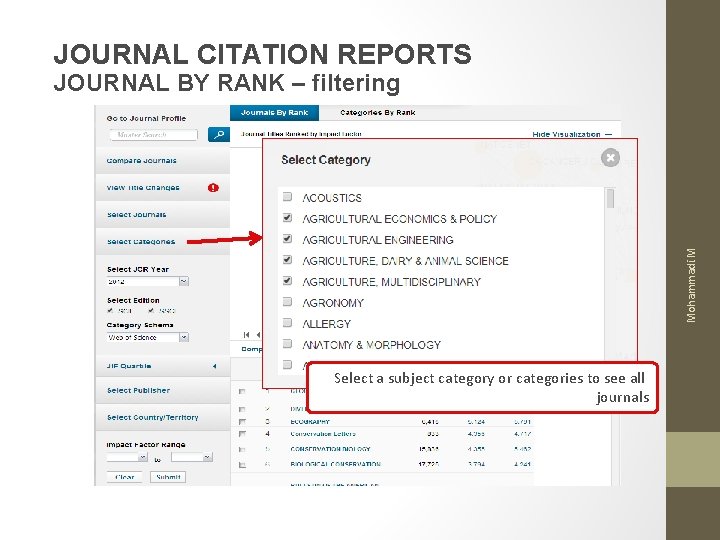
Task: Open the ECOGRAPHY journal link
Action: tap(310, 422)
